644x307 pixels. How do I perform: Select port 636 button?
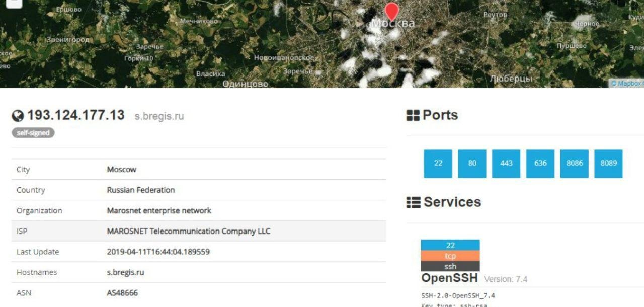coord(540,164)
